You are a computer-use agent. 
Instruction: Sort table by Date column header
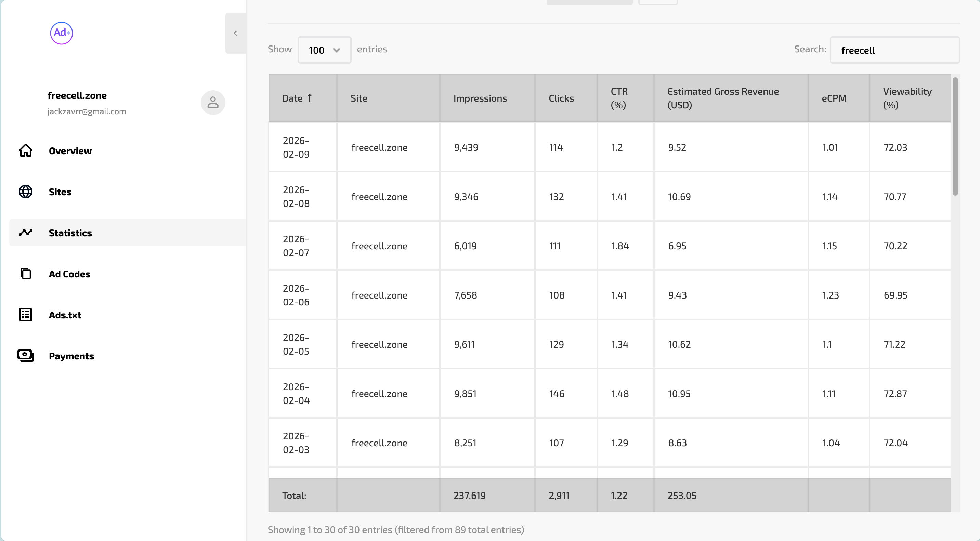(297, 98)
